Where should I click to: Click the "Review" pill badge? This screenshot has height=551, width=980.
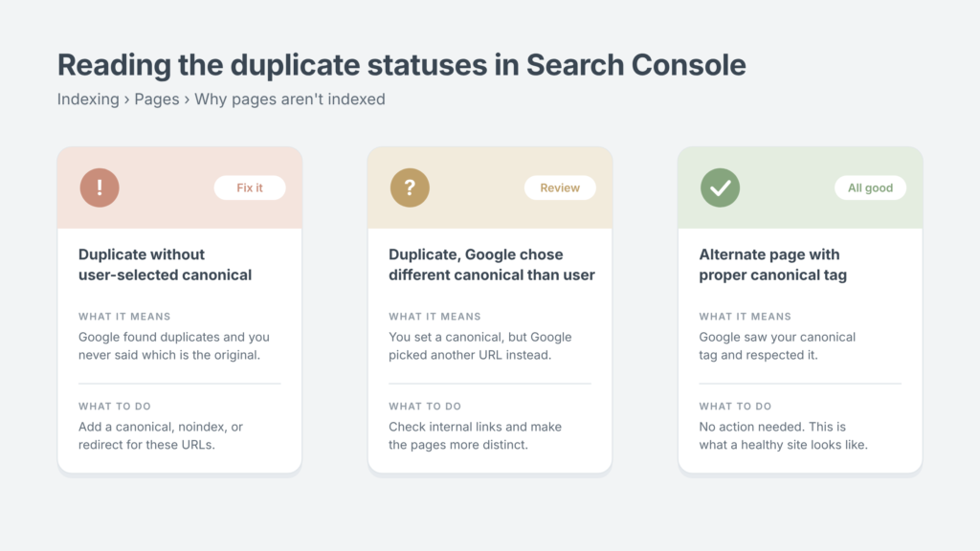click(560, 187)
